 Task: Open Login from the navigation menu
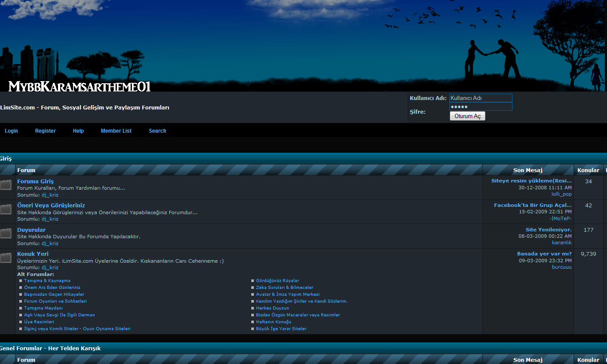(x=11, y=131)
